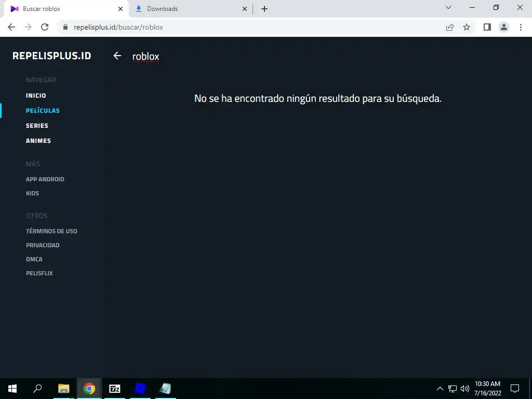
Task: Minimize the Chrome window
Action: (472, 7)
